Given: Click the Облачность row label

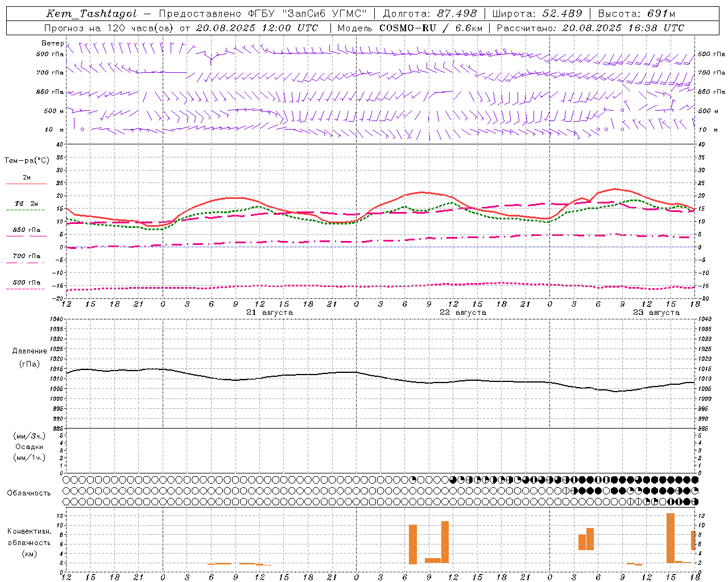Looking at the screenshot, I should coord(29,493).
